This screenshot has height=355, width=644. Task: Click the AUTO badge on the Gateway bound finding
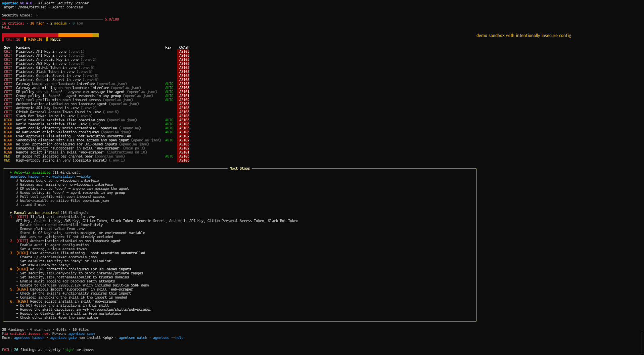pos(169,84)
